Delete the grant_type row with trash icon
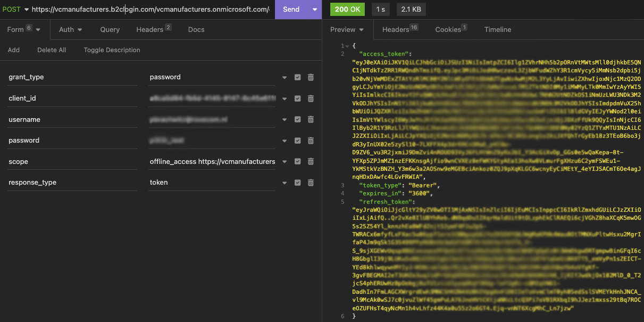This screenshot has height=322, width=644. [311, 77]
